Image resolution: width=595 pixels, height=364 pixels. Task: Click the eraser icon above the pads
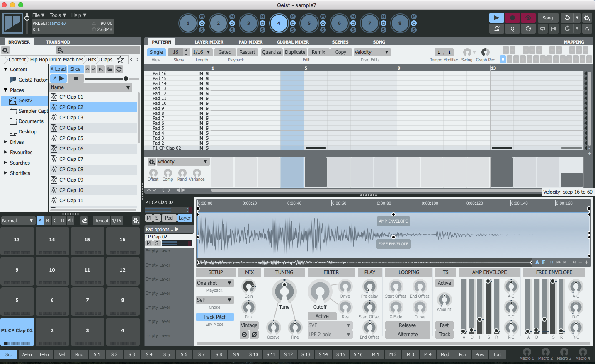tap(84, 221)
